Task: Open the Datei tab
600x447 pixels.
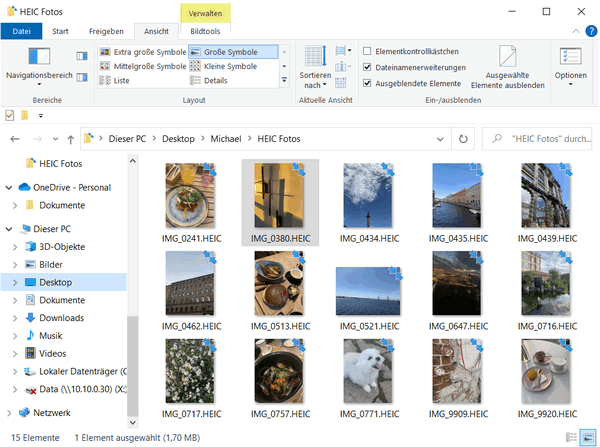Action: [21, 31]
